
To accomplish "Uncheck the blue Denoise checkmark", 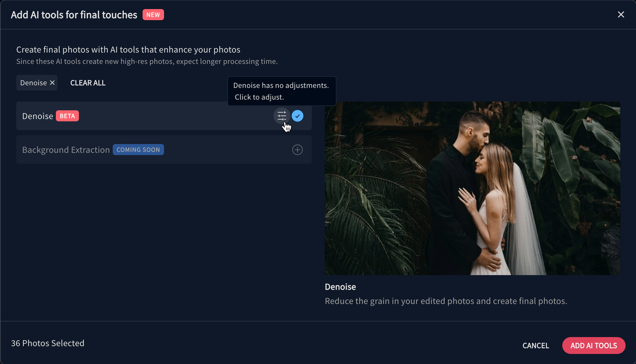I will click(298, 116).
